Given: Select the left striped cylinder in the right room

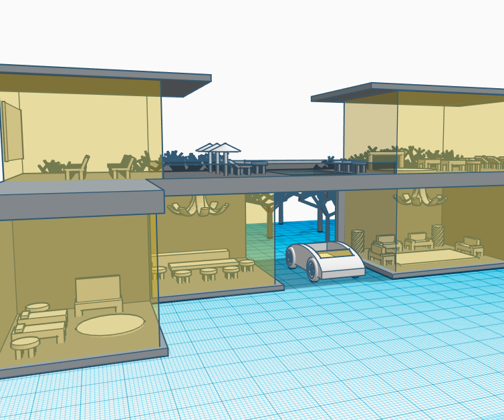Looking at the screenshot, I should (x=358, y=241).
